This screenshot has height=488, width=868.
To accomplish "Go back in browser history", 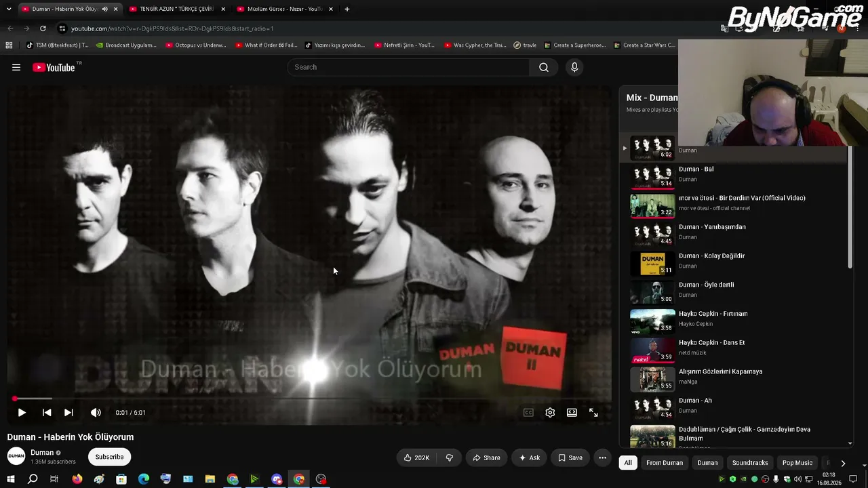I will tap(10, 28).
